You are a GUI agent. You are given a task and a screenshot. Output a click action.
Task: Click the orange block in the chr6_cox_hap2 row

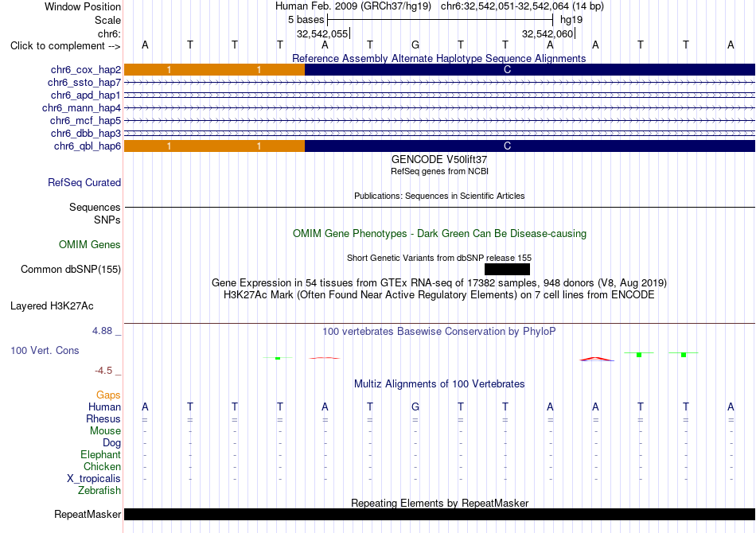click(215, 69)
